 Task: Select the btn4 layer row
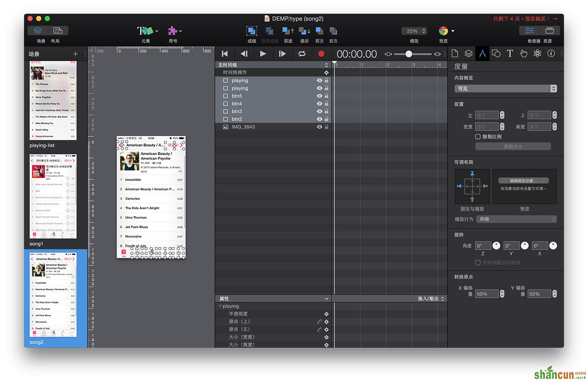point(273,104)
